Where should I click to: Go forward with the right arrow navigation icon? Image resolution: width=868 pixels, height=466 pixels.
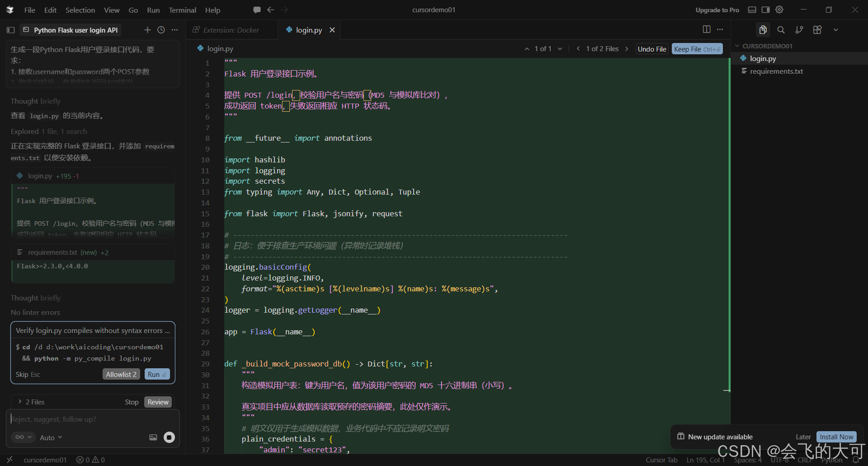(x=284, y=10)
